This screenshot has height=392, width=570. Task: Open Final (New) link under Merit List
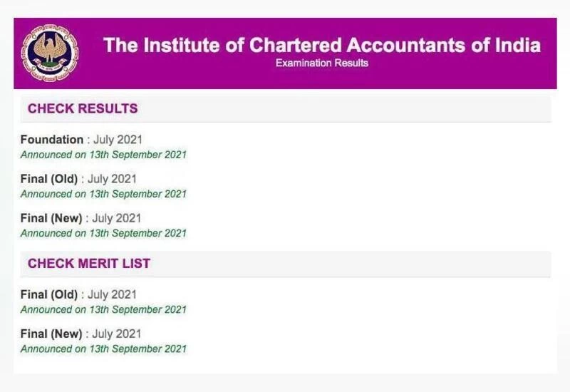coord(51,334)
